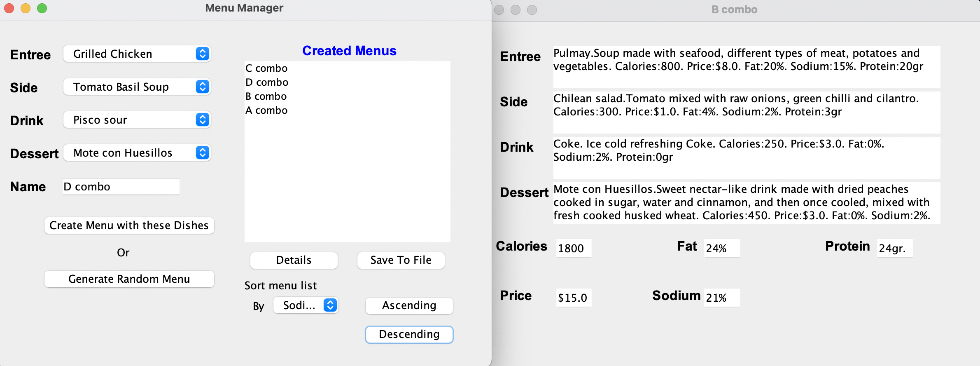
Task: Click Save To File
Action: [x=401, y=260]
